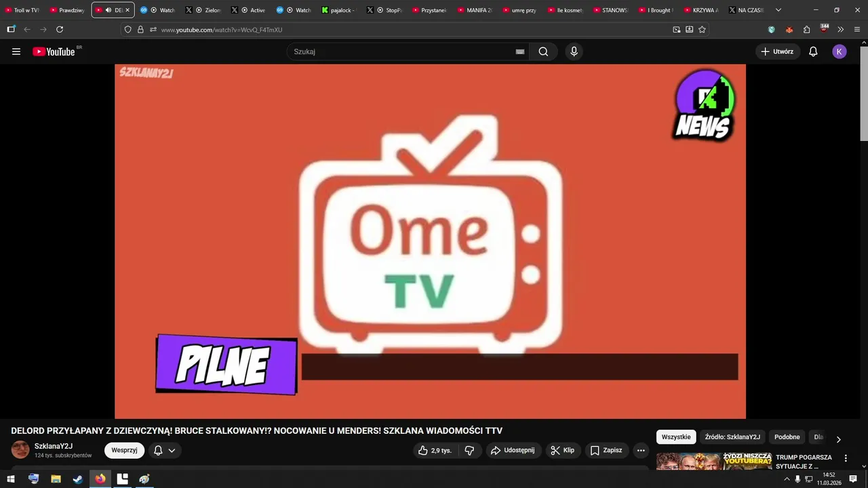Open the action center notifications icon
868x488 pixels.
tap(853, 479)
